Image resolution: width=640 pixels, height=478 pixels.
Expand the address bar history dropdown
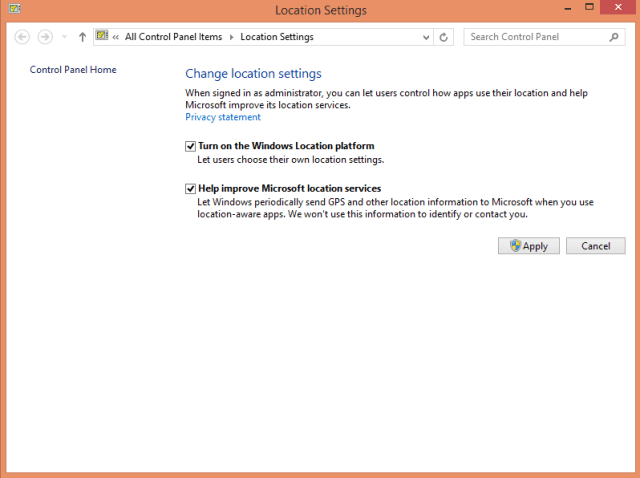[x=426, y=37]
